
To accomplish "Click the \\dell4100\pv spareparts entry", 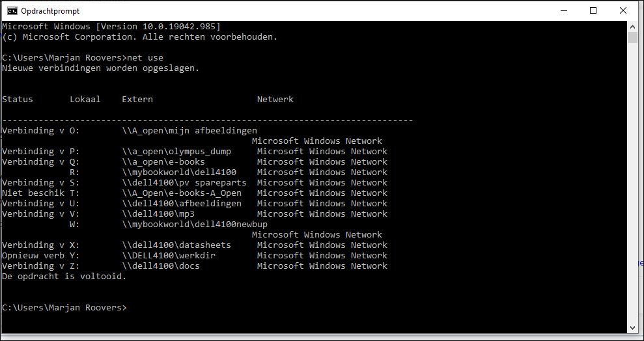I will coord(184,183).
